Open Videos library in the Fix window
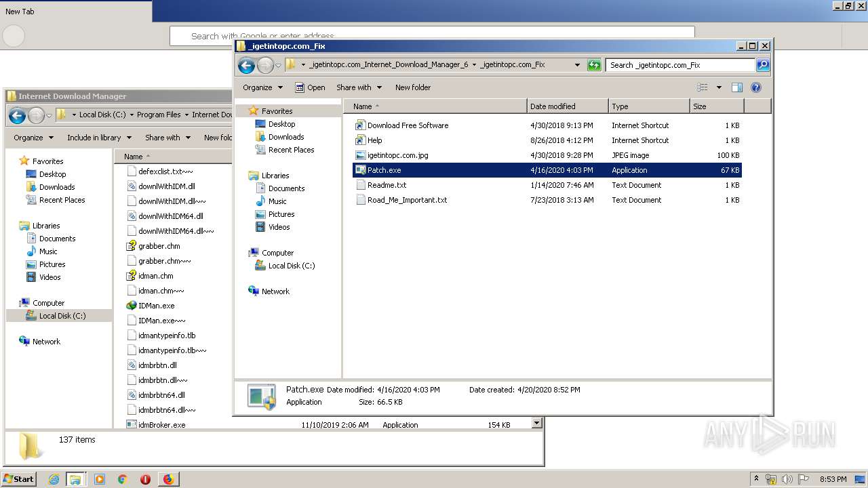Viewport: 868px width, 488px height. point(279,227)
